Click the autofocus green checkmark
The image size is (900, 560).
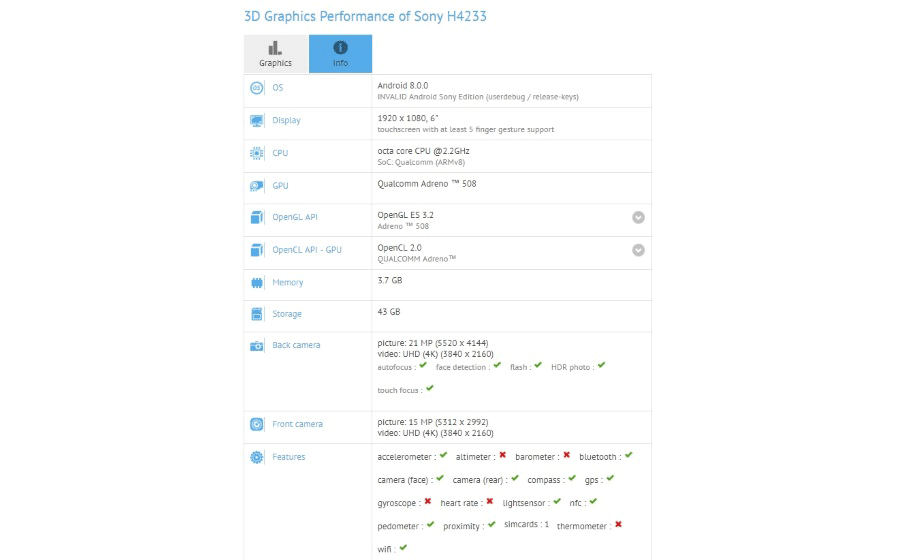423,365
